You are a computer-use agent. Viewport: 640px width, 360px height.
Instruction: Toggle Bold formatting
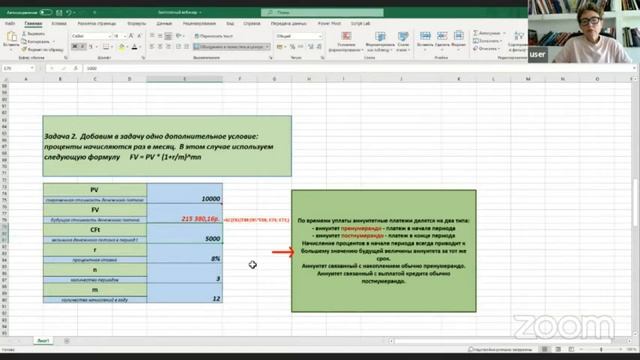pyautogui.click(x=75, y=47)
